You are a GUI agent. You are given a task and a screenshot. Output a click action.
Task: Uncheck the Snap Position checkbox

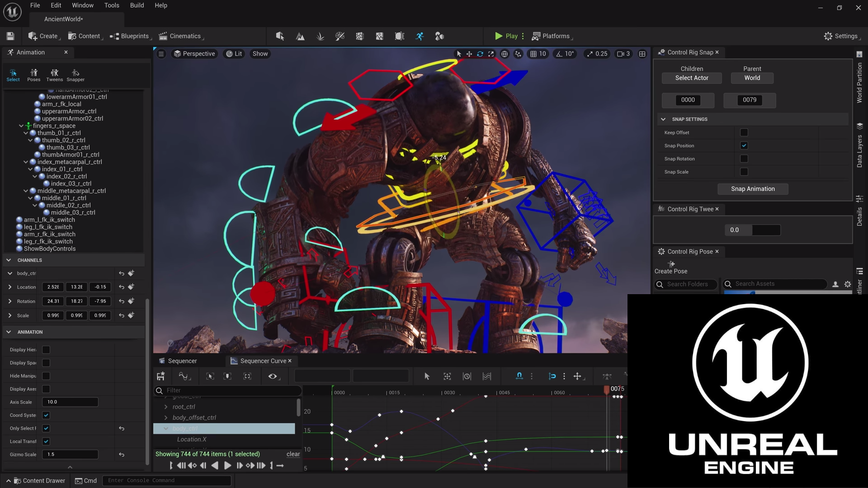click(744, 145)
